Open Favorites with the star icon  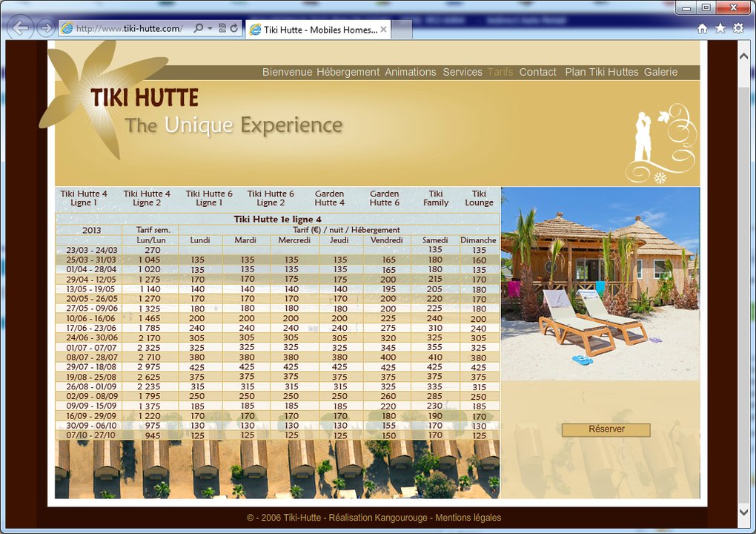(720, 28)
